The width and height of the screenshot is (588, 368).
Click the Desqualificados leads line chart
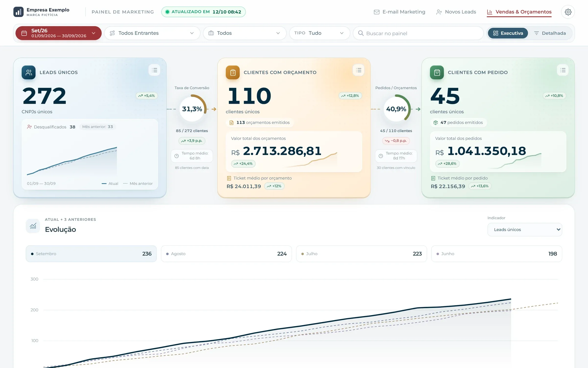[x=72, y=161]
